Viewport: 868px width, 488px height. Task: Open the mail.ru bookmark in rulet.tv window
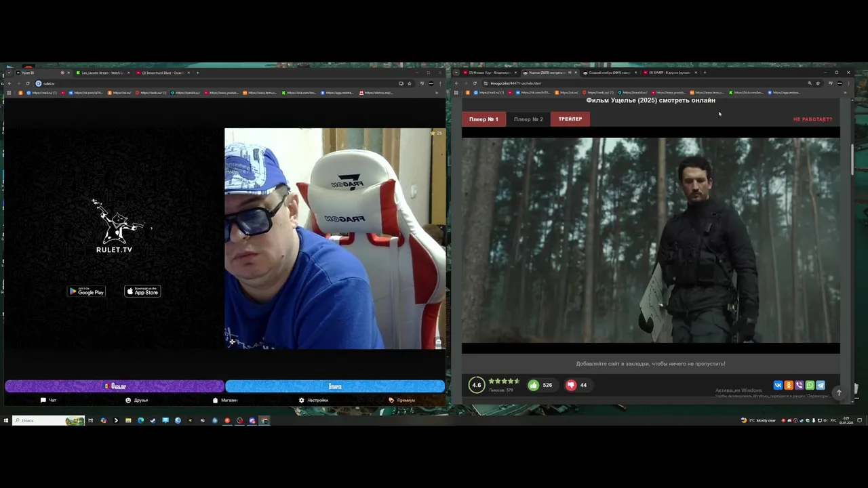coord(43,92)
